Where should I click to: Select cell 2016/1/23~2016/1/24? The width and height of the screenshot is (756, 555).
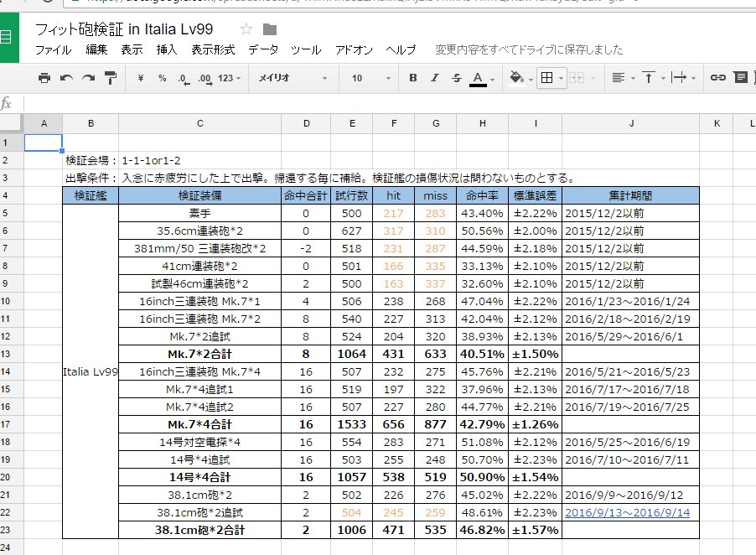[631, 301]
